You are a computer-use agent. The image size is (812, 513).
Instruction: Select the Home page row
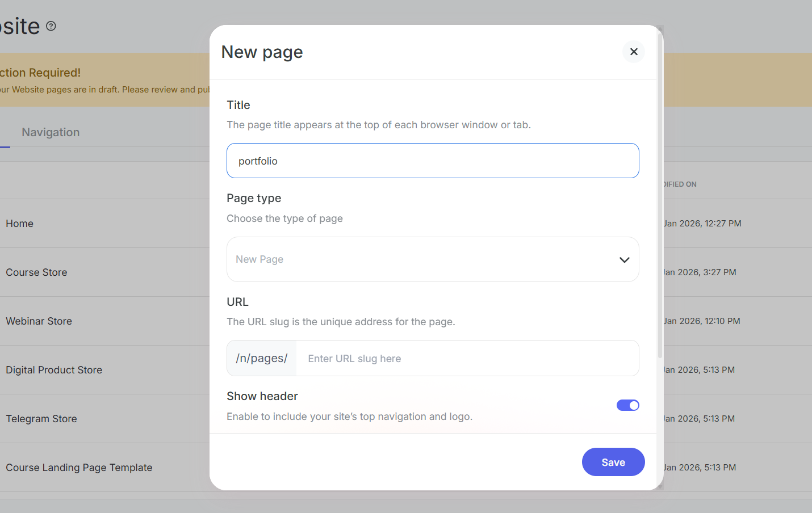click(20, 224)
